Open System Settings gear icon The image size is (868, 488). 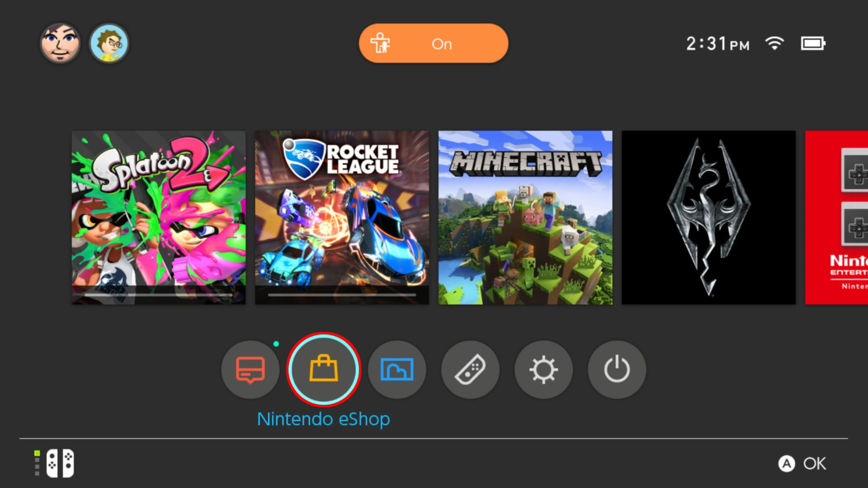click(x=543, y=368)
